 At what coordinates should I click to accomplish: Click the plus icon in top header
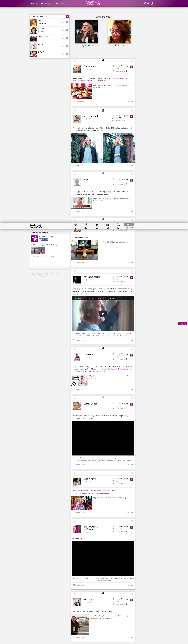pos(148,3)
